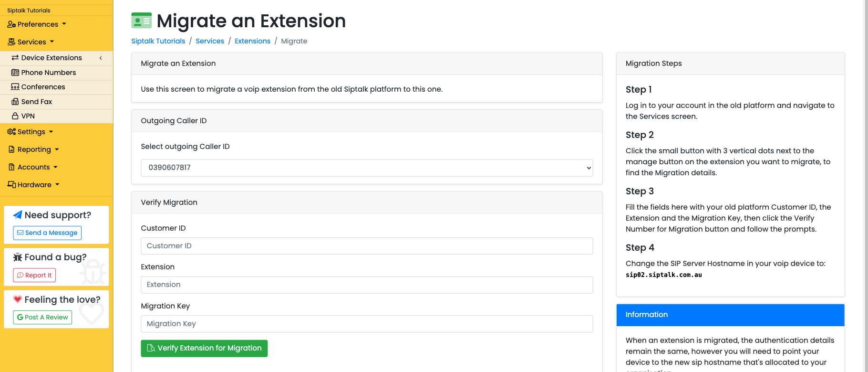Viewport: 868px width, 372px height.
Task: Collapse Device Extensions with chevron arrow
Action: [x=101, y=58]
